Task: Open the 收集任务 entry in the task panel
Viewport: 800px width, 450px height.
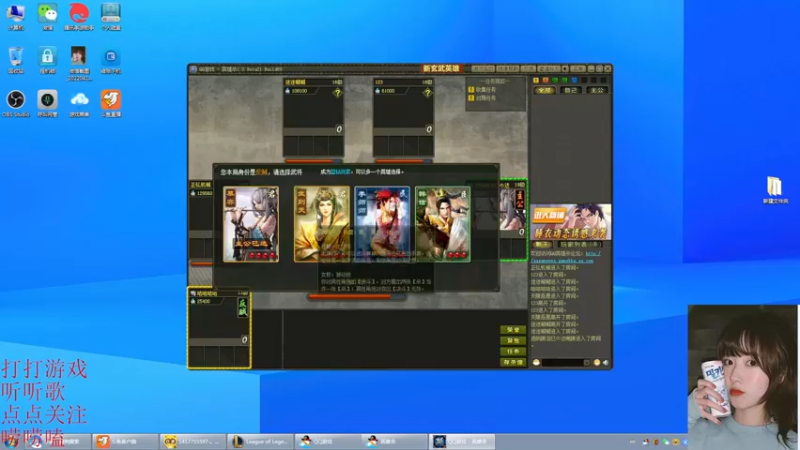Action: click(483, 90)
